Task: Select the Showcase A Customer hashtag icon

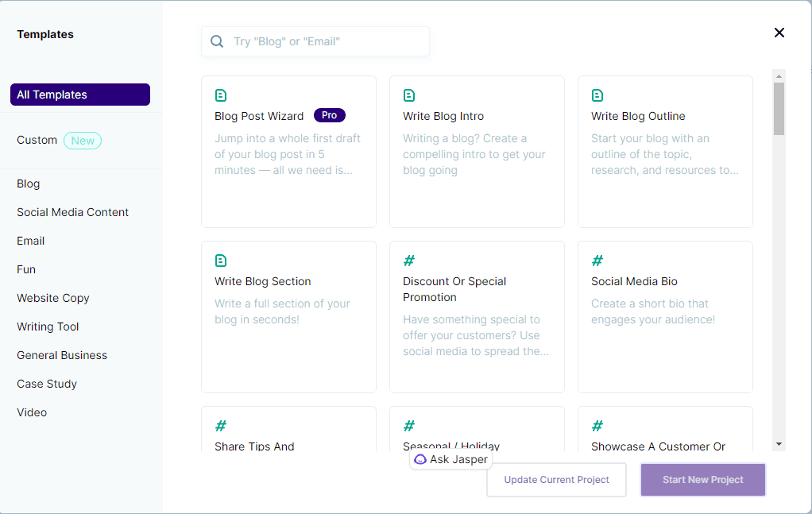Action: pyautogui.click(x=597, y=426)
